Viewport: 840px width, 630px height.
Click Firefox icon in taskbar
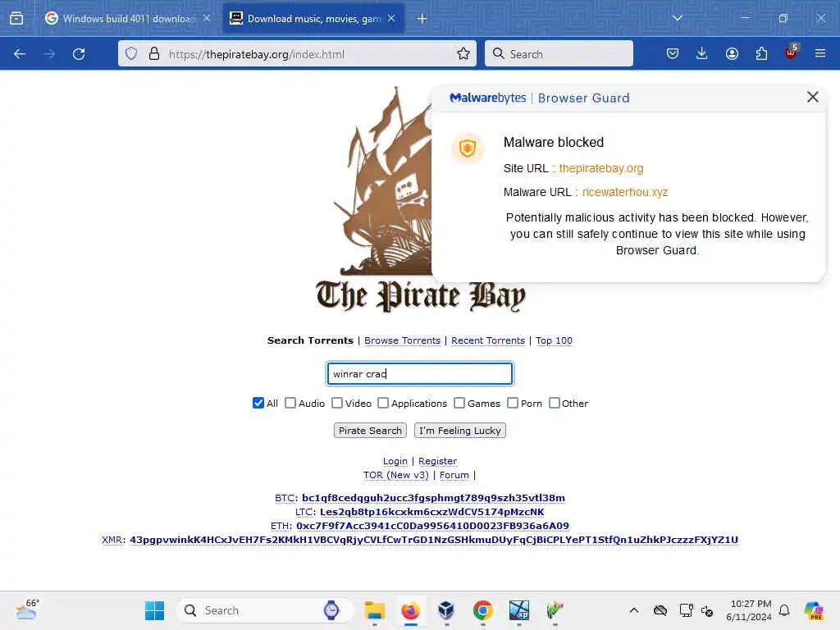coord(410,610)
